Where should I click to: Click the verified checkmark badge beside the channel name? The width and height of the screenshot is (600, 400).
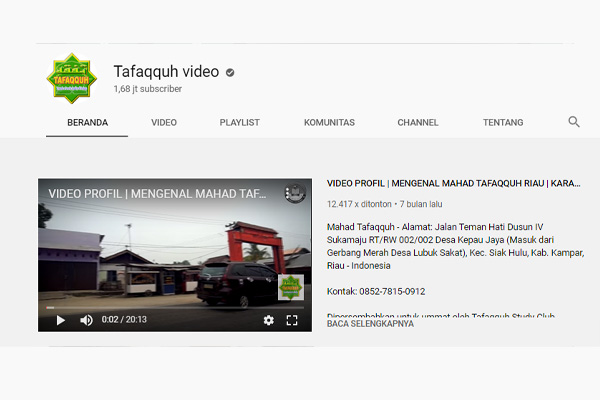click(x=230, y=72)
